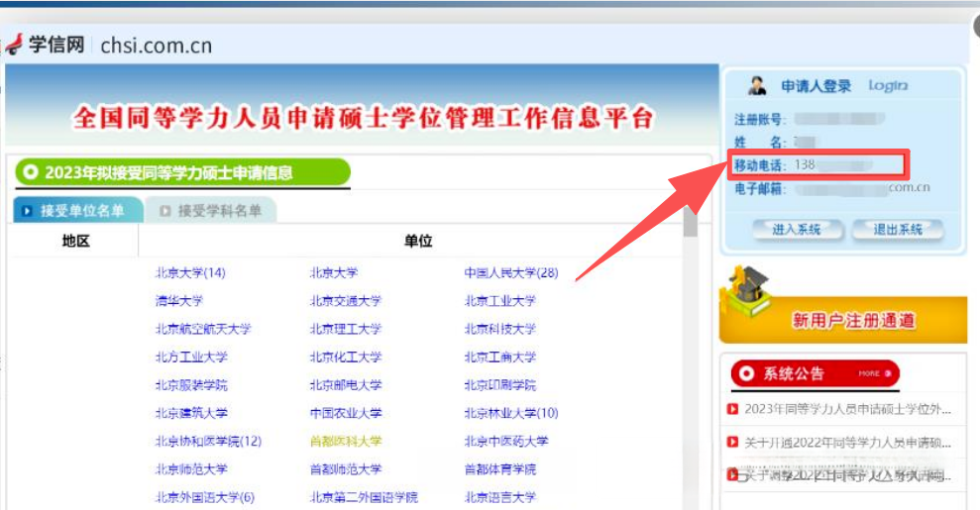This screenshot has height=510, width=980.
Task: Open the 北京交通大学 link
Action: click(x=346, y=301)
